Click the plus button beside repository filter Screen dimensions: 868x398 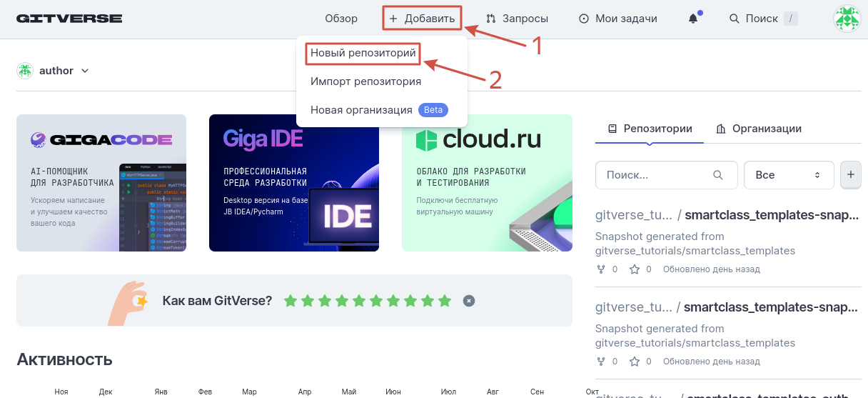coord(851,174)
